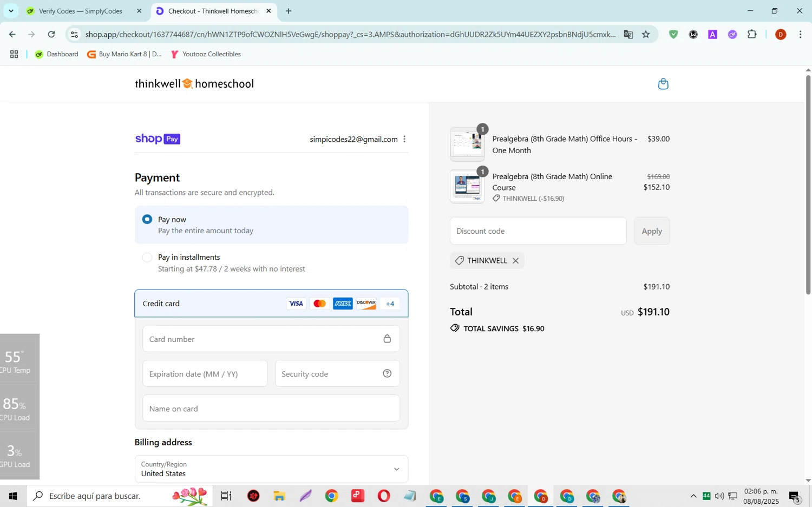Open account options menu beside the email

(x=404, y=139)
